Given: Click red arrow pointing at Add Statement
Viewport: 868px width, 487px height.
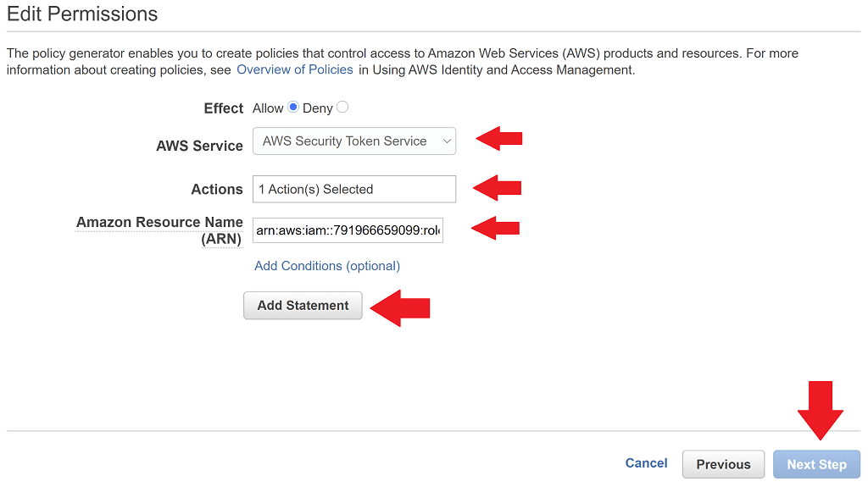Looking at the screenshot, I should point(401,307).
